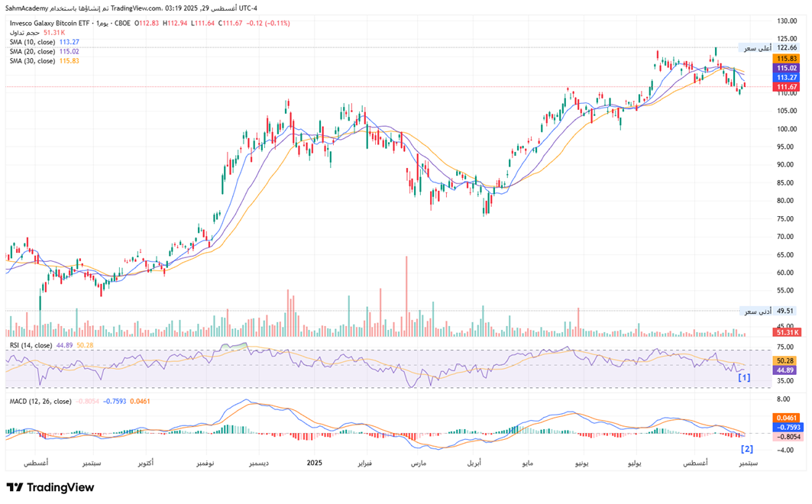This screenshot has width=812, height=504.
Task: Click the blue [2] annotation marker
Action: point(747,449)
